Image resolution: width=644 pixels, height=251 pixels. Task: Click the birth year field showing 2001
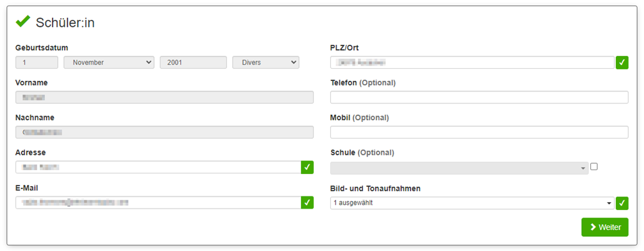pos(193,62)
